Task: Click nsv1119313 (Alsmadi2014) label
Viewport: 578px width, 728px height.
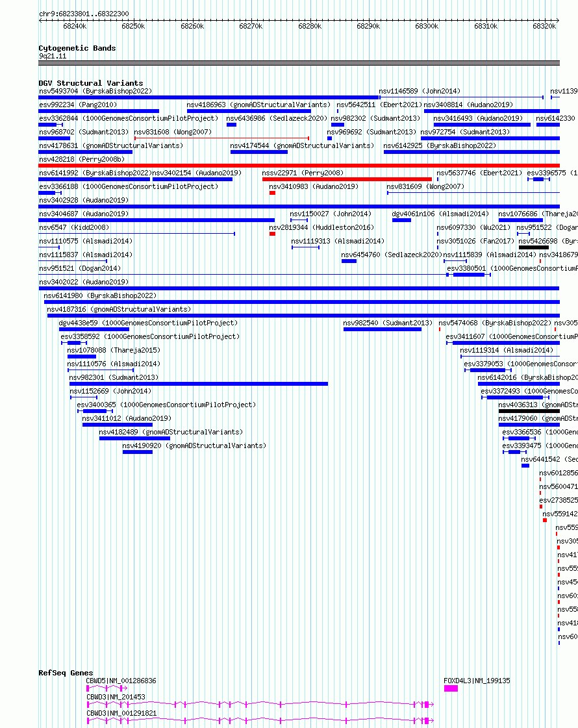Action: click(338, 241)
